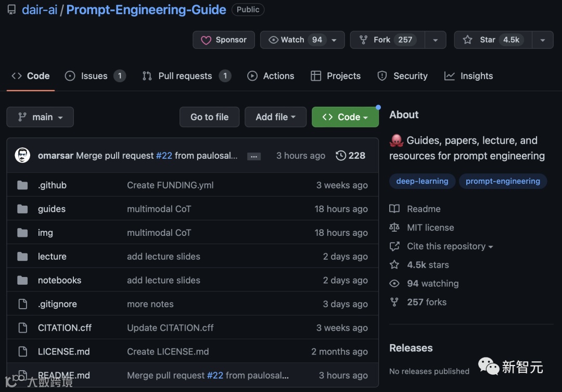562x392 pixels.
Task: Sponsor the repository with heart button
Action: coord(224,40)
